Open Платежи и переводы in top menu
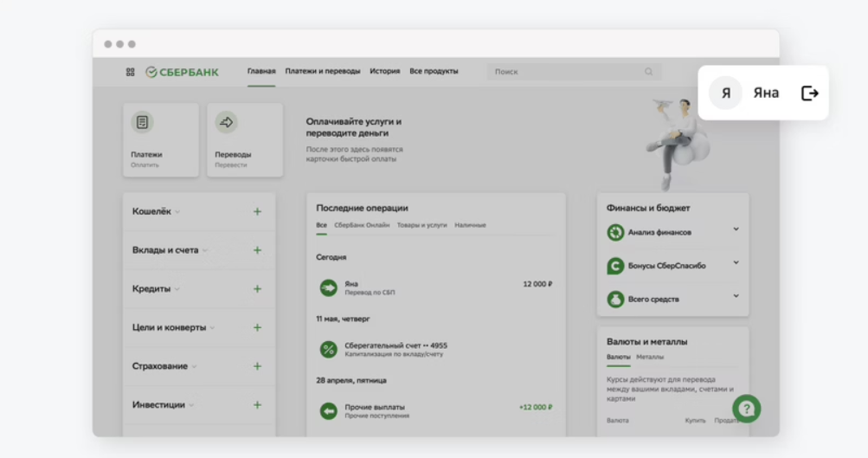This screenshot has width=868, height=458. tap(322, 72)
